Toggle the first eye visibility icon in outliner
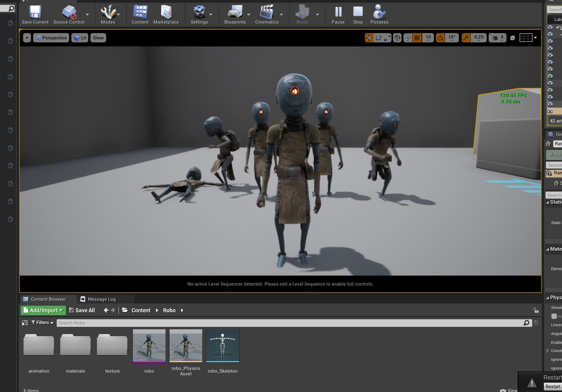The height and width of the screenshot is (392, 562). (x=550, y=27)
